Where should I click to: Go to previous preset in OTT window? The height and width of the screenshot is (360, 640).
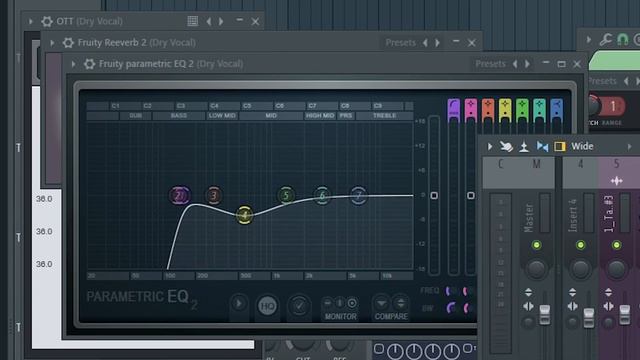click(209, 21)
